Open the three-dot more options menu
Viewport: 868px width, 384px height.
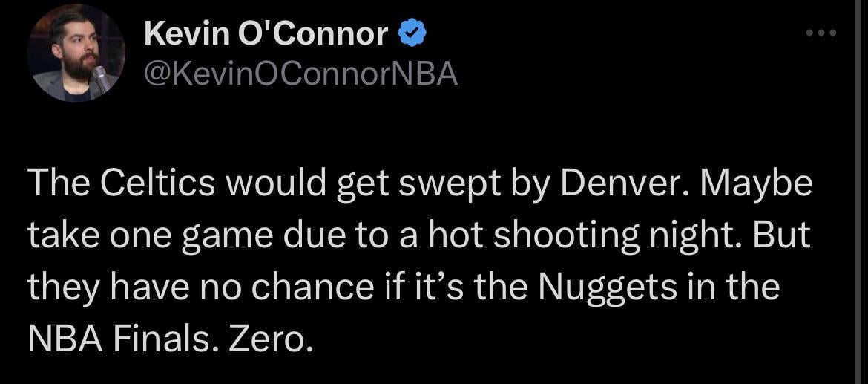pos(821,33)
